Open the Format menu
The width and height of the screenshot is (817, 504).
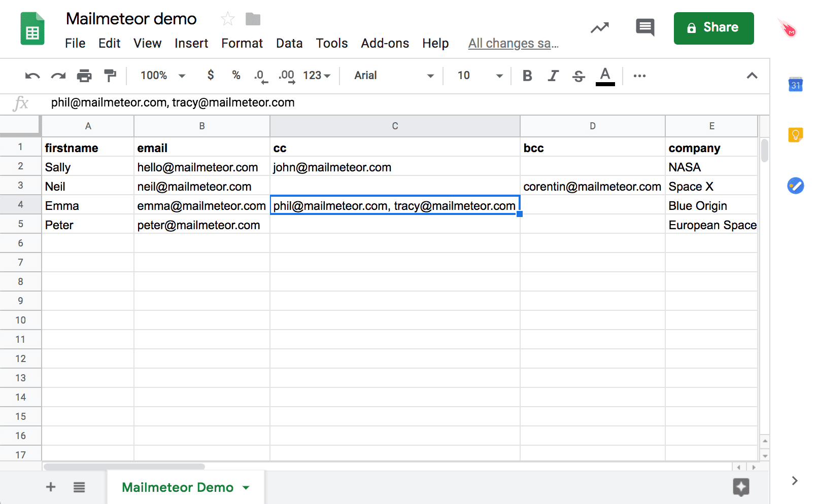point(242,43)
